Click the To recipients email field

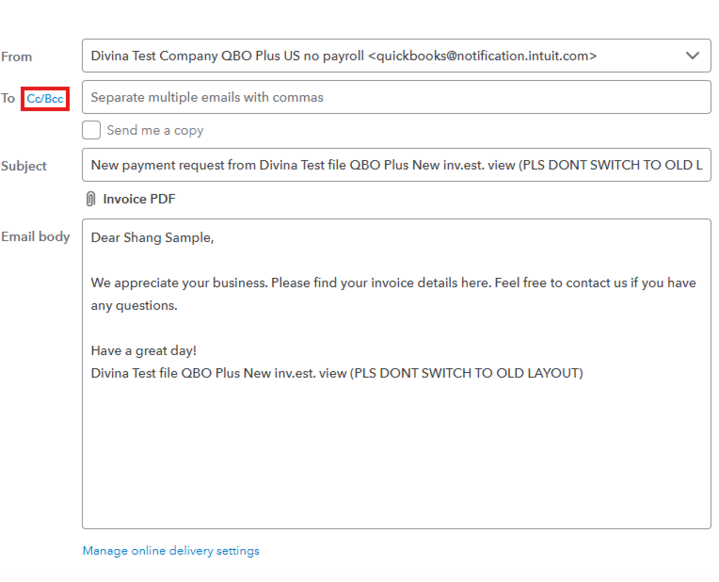tap(396, 98)
